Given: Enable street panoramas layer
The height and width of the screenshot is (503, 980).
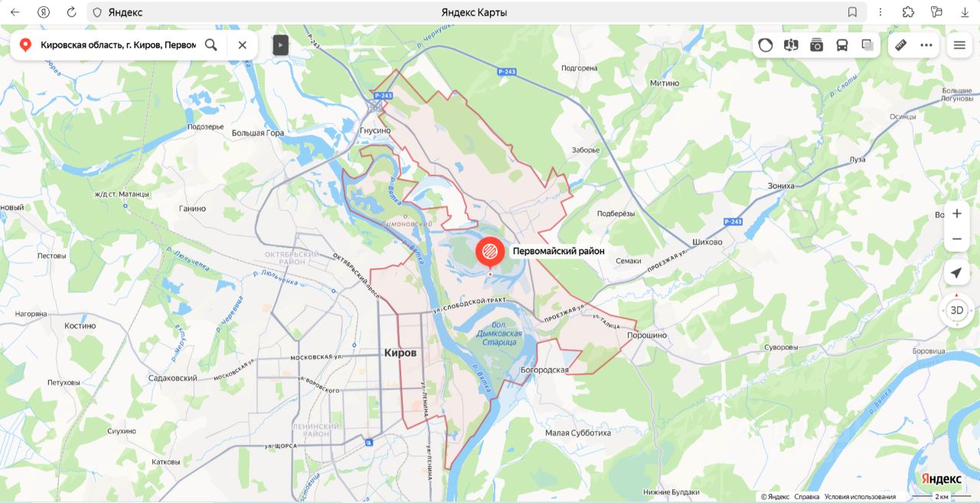Looking at the screenshot, I should (791, 45).
